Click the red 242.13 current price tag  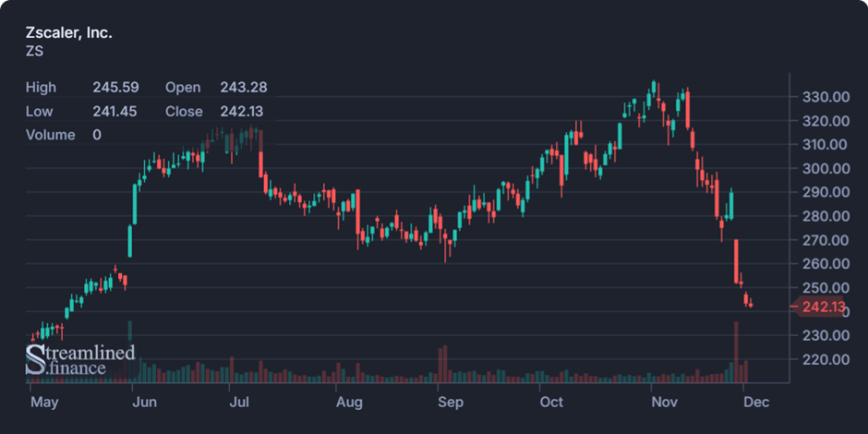pos(817,307)
